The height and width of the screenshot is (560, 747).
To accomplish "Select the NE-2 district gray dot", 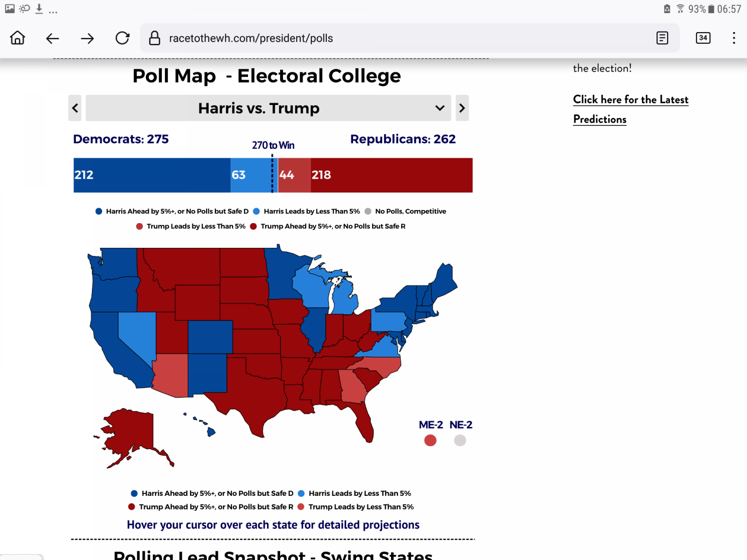I will pyautogui.click(x=460, y=440).
